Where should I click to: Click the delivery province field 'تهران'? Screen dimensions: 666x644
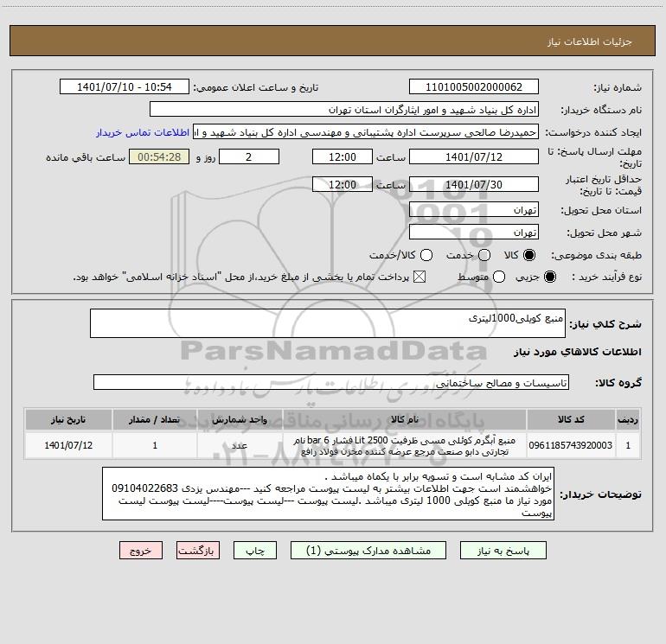pyautogui.click(x=474, y=210)
